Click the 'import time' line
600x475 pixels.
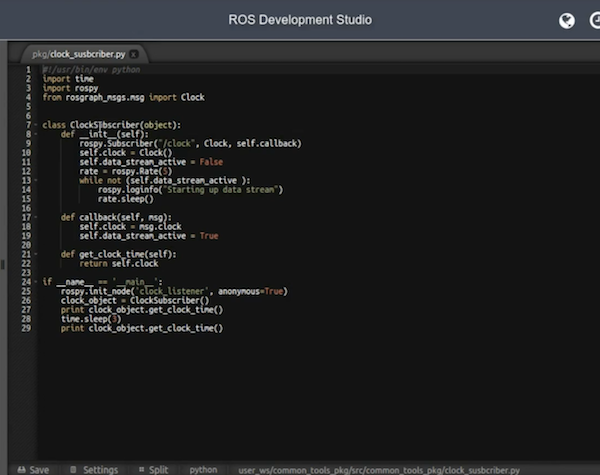click(68, 79)
